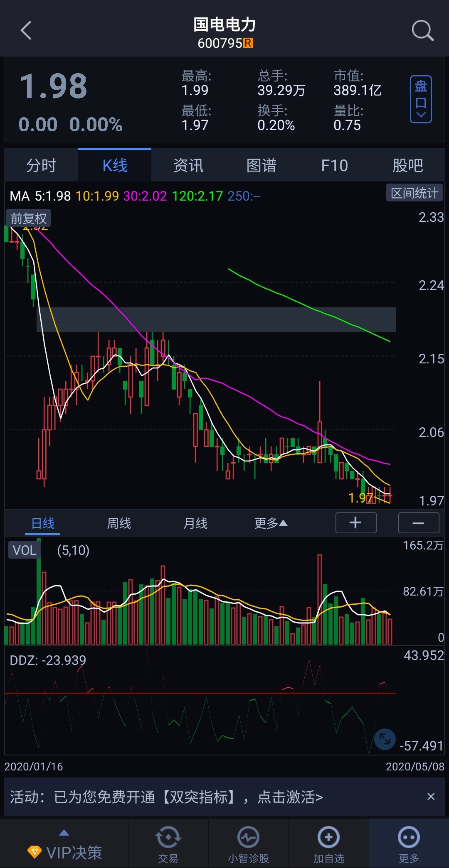Activate the 双突指标 promotion banner
The image size is (449, 868).
166,797
